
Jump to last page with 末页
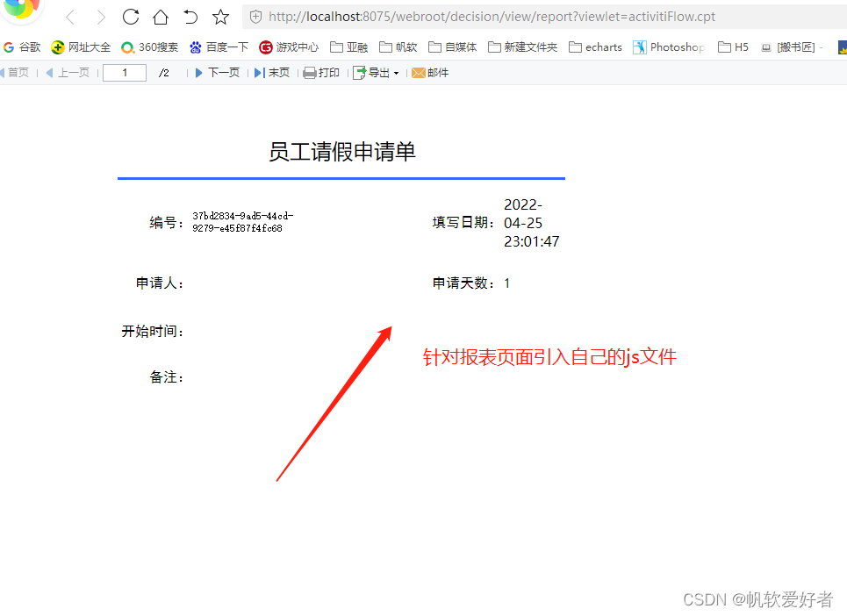[272, 73]
